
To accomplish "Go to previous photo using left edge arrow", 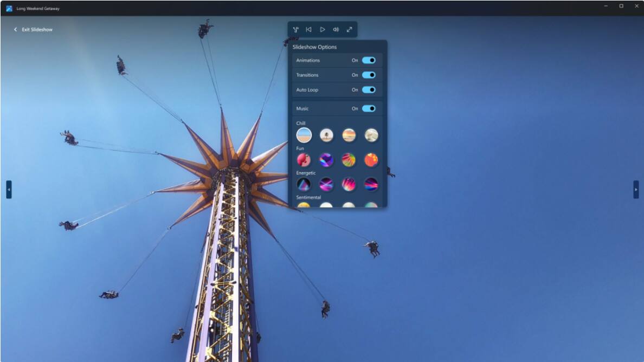I will point(9,190).
